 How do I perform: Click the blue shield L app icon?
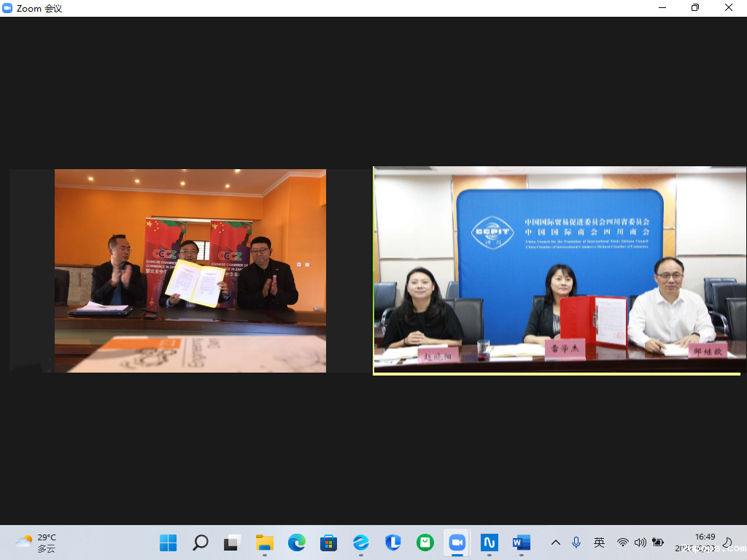(392, 542)
